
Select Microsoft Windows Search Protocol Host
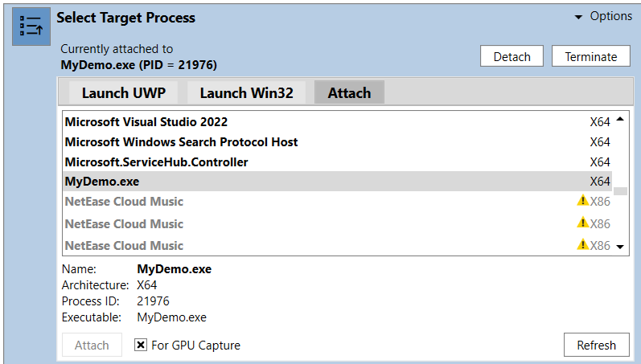coord(338,141)
